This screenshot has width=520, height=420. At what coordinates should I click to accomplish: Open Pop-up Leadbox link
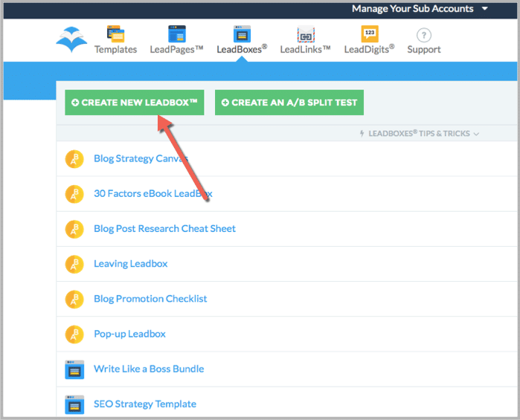pyautogui.click(x=129, y=334)
